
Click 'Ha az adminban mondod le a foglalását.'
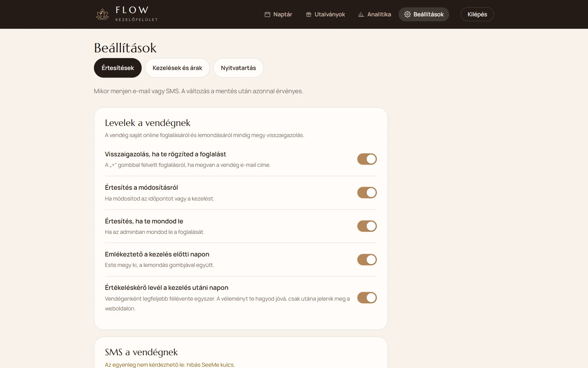155,232
